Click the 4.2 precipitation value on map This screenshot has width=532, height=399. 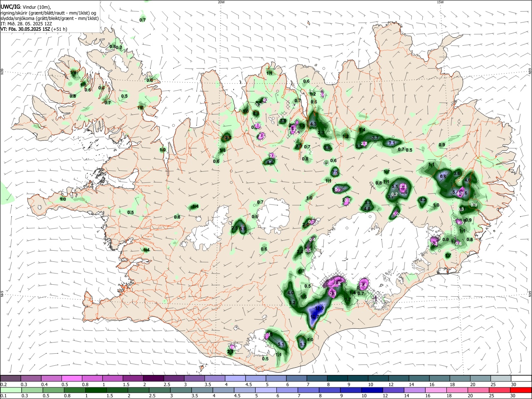click(x=423, y=200)
